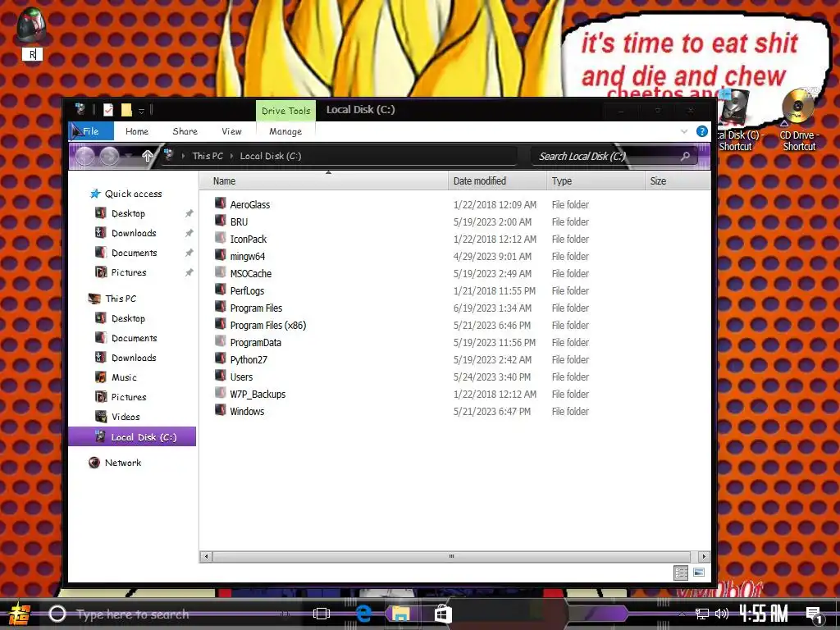Select the Windows folder icon

(220, 410)
